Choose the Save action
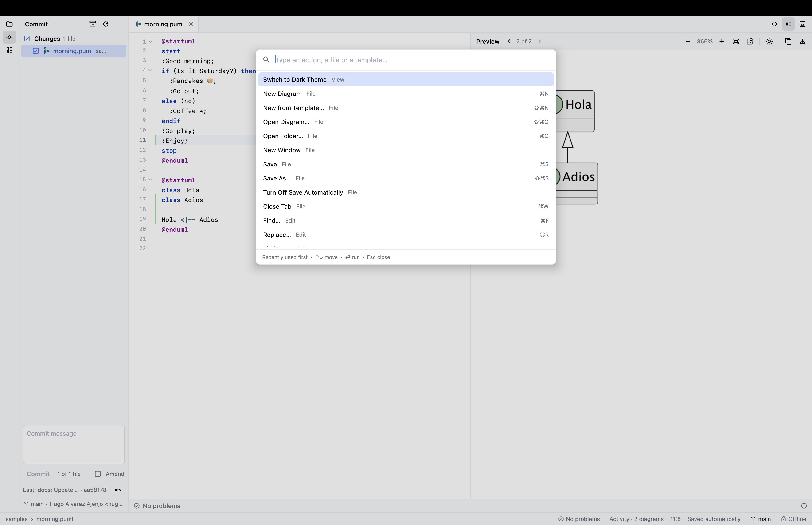 pos(406,164)
